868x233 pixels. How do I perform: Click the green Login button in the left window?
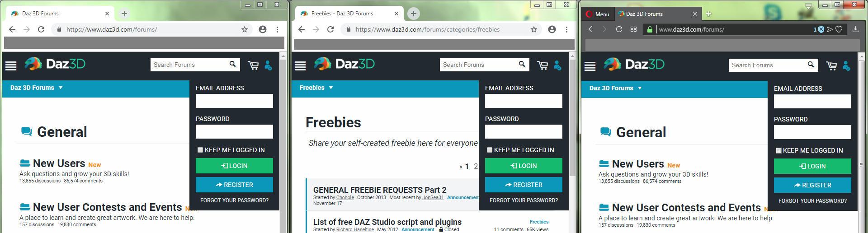[x=234, y=166]
